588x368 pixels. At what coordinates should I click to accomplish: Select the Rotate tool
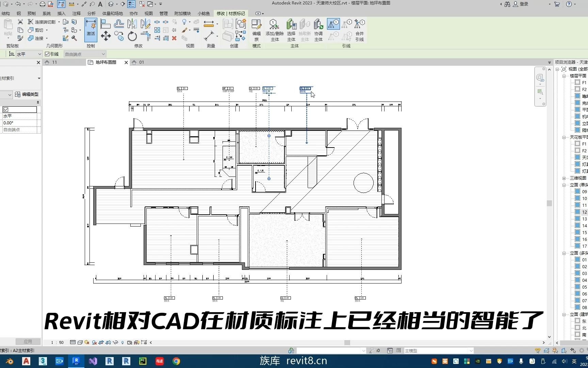(x=132, y=36)
